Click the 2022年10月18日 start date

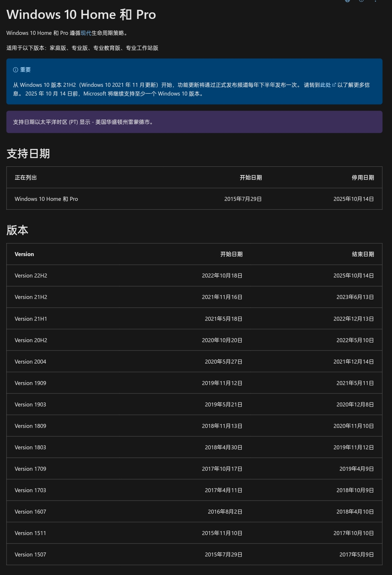point(222,276)
